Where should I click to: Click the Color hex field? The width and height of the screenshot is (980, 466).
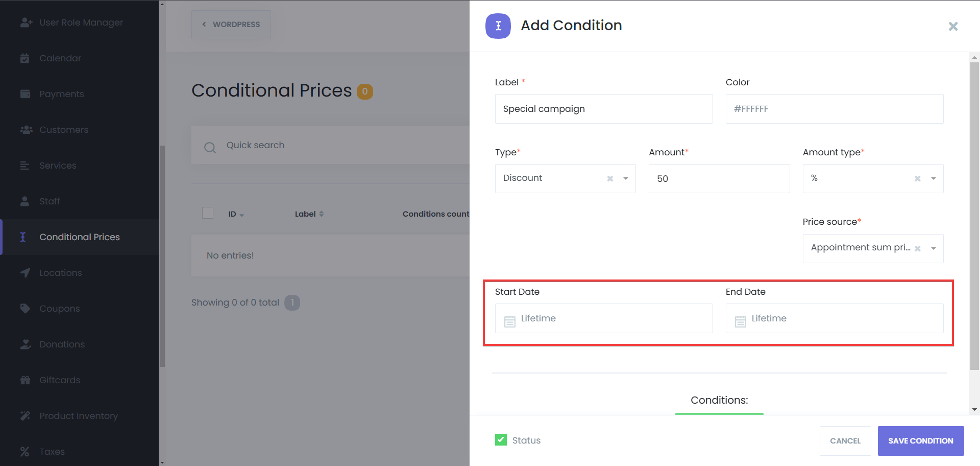[834, 109]
